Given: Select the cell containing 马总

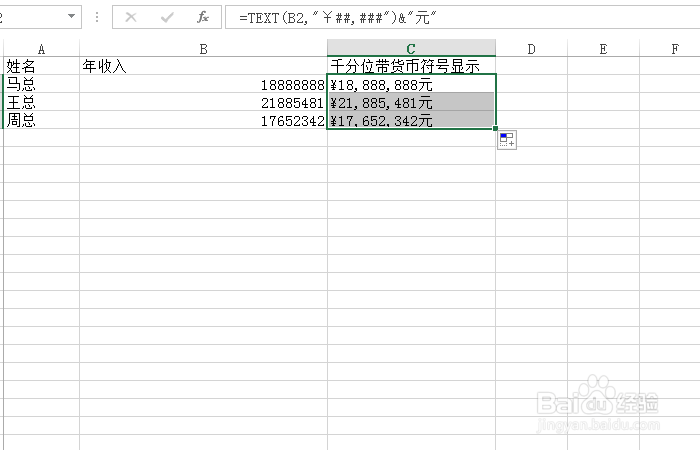Looking at the screenshot, I should tap(42, 84).
